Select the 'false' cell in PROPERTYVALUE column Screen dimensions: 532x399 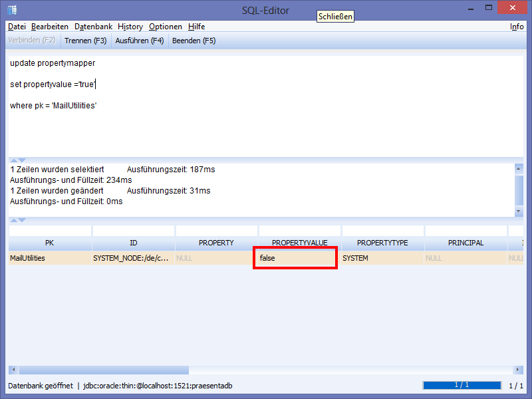click(x=295, y=258)
